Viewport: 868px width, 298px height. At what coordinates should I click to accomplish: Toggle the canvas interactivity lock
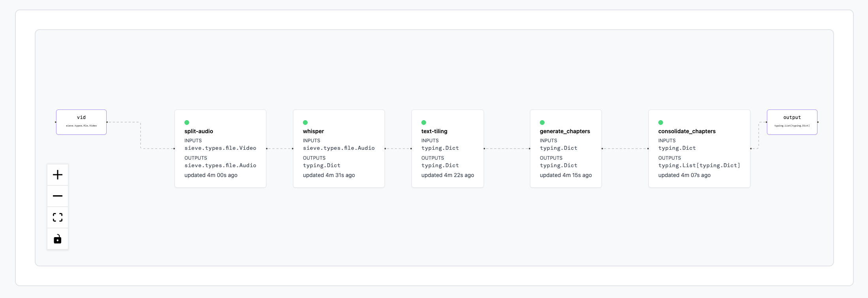[x=58, y=239]
